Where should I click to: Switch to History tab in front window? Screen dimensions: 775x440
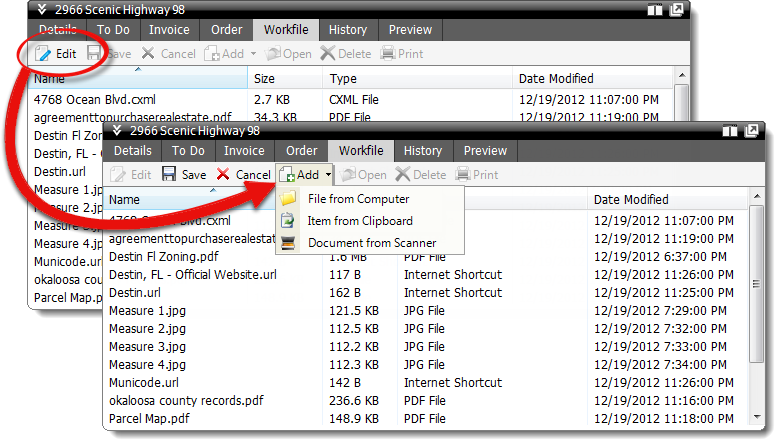pyautogui.click(x=423, y=151)
